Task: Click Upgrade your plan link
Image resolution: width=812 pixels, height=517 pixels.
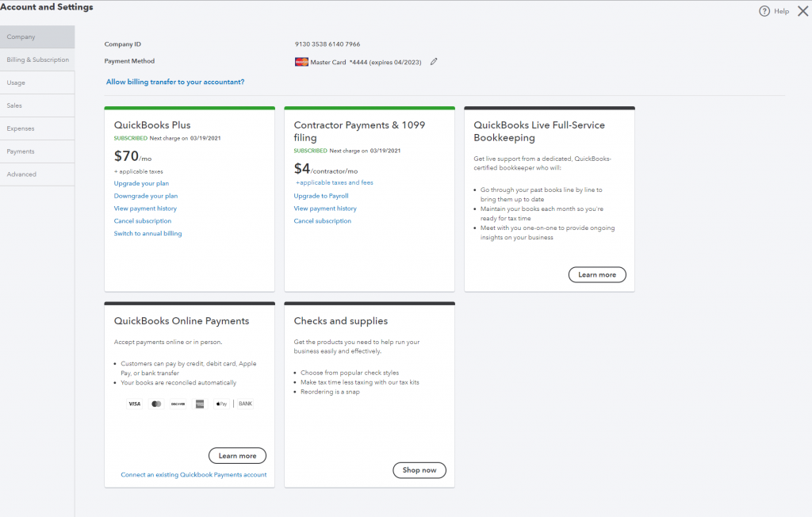Action: point(141,183)
